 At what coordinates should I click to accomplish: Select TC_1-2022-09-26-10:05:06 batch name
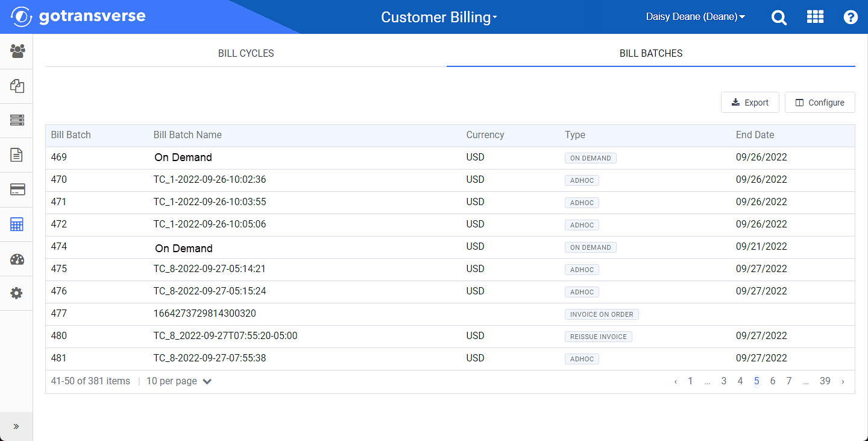click(x=210, y=224)
